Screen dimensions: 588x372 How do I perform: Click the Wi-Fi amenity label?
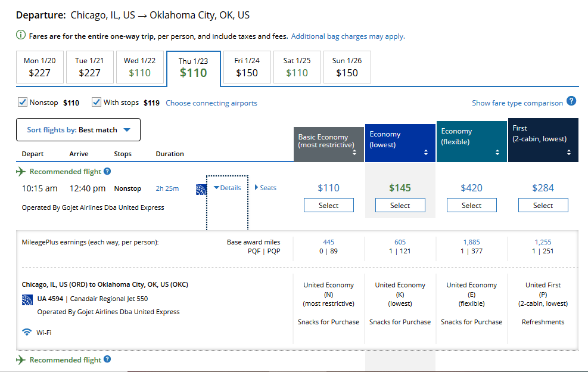click(44, 333)
